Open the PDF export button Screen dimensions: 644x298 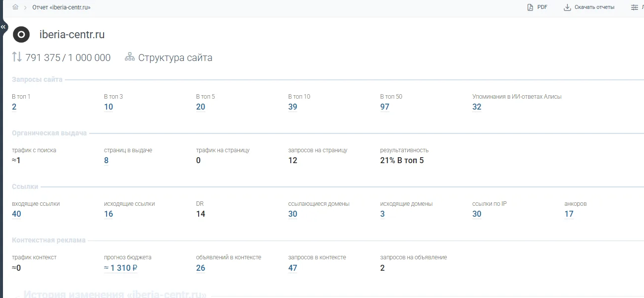(537, 7)
